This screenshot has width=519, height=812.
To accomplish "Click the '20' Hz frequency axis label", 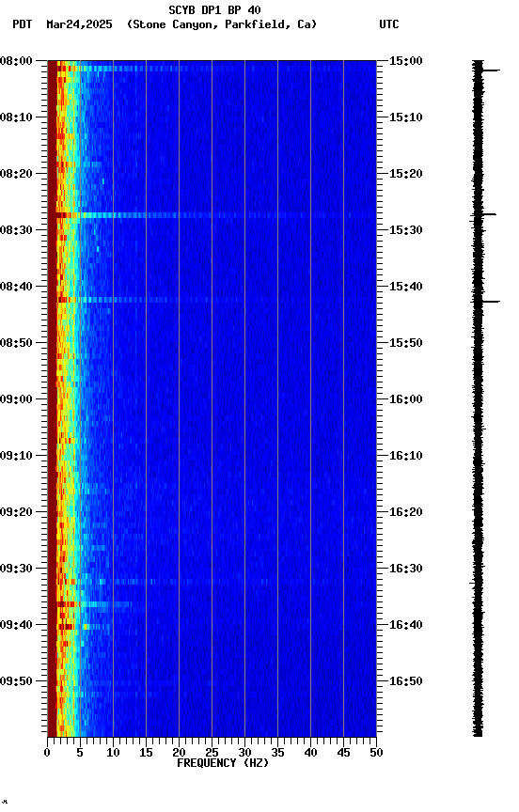I will coord(179,753).
